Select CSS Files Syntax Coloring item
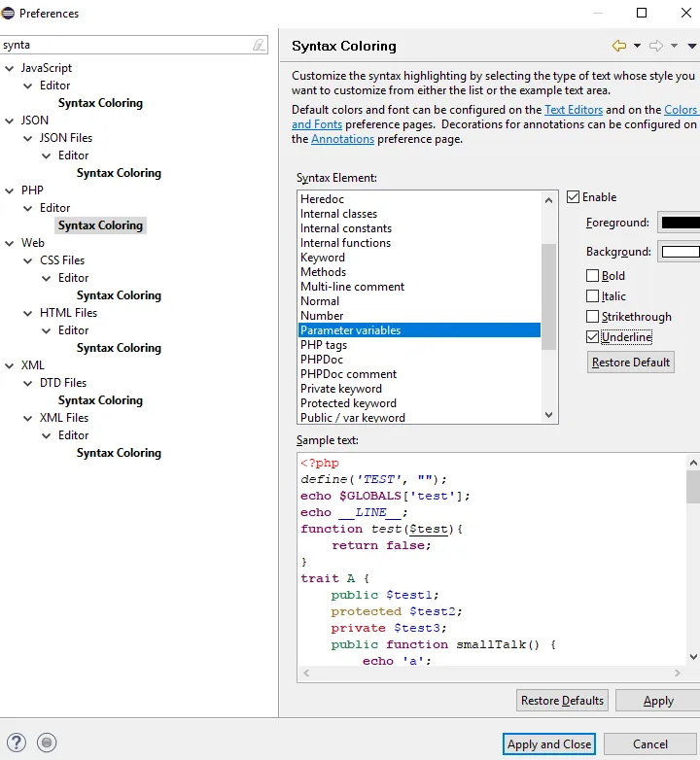 (x=119, y=295)
